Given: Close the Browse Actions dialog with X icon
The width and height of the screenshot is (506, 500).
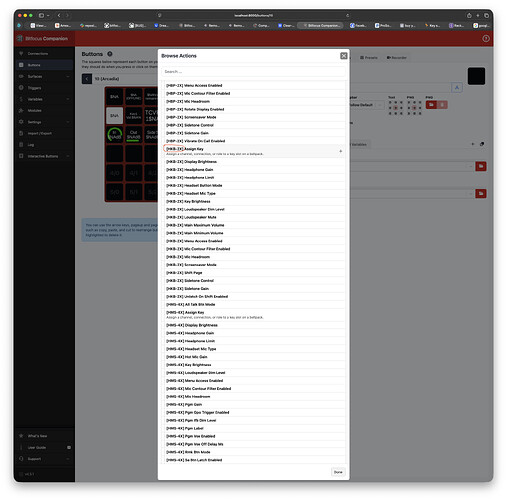Looking at the screenshot, I should click(x=343, y=56).
